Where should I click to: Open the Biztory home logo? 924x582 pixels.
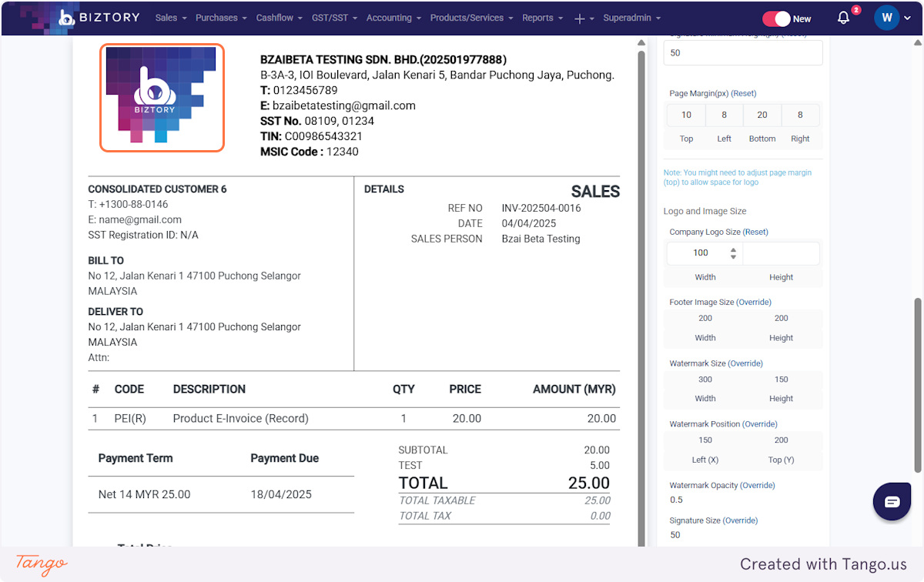click(99, 18)
